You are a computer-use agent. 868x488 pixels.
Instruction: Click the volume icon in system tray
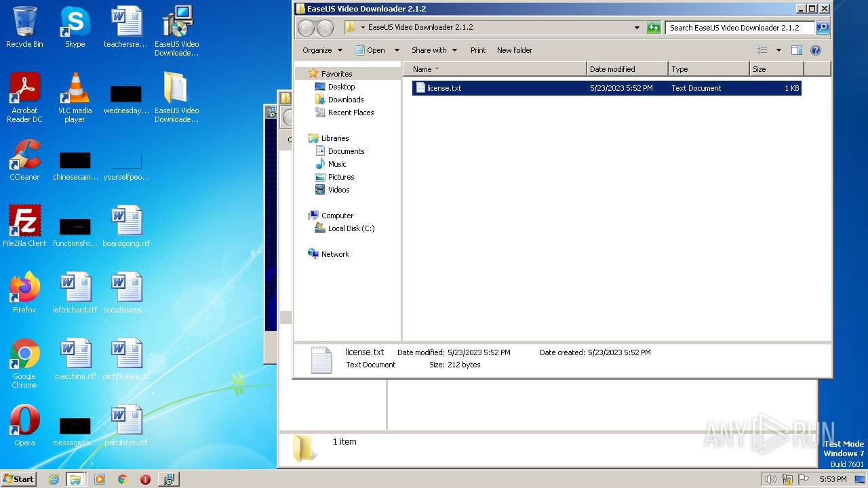(x=770, y=479)
